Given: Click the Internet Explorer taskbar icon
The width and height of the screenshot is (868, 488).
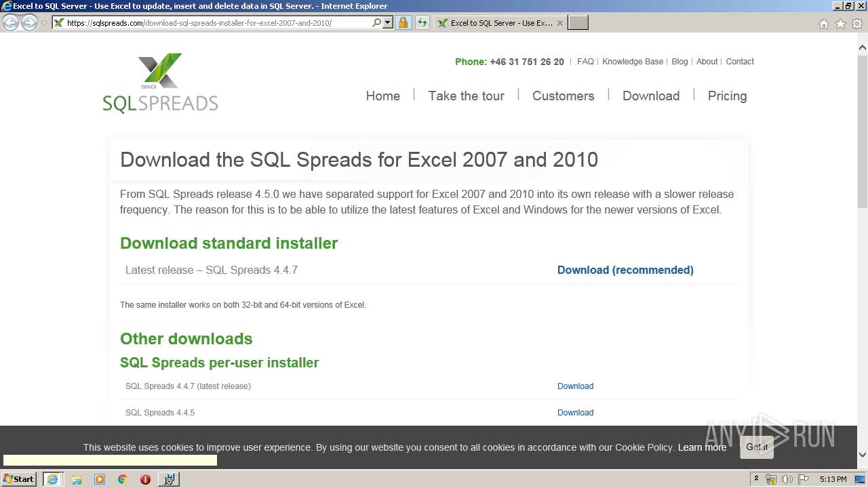Looking at the screenshot, I should (52, 479).
